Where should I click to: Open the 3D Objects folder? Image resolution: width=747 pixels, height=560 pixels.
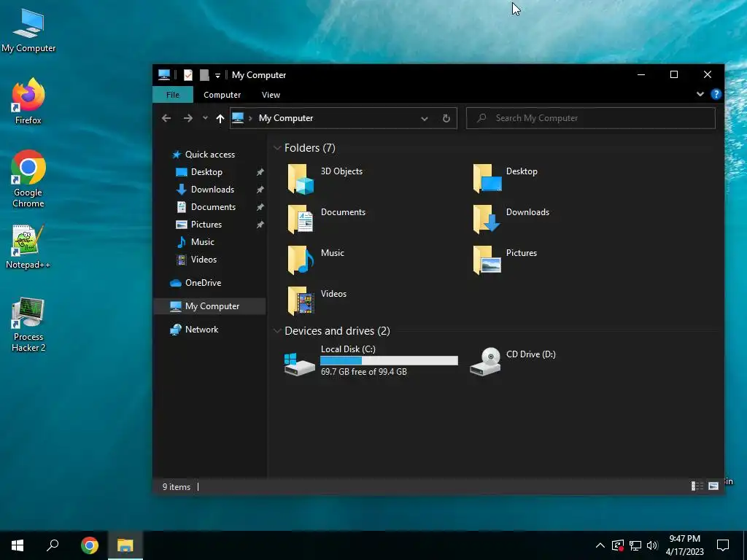click(x=325, y=179)
